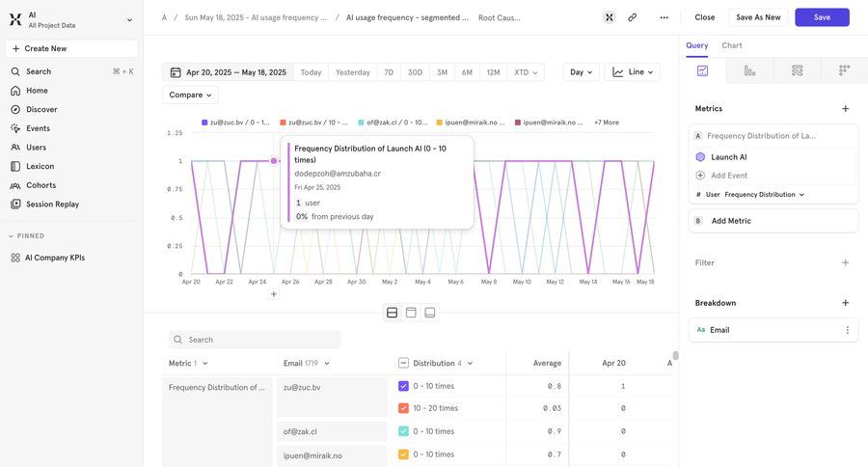
Task: Switch to the Chart tab
Action: (x=731, y=45)
